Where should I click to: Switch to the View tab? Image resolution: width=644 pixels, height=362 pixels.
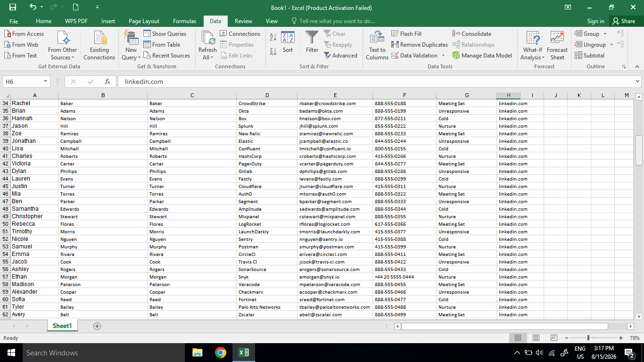(272, 21)
